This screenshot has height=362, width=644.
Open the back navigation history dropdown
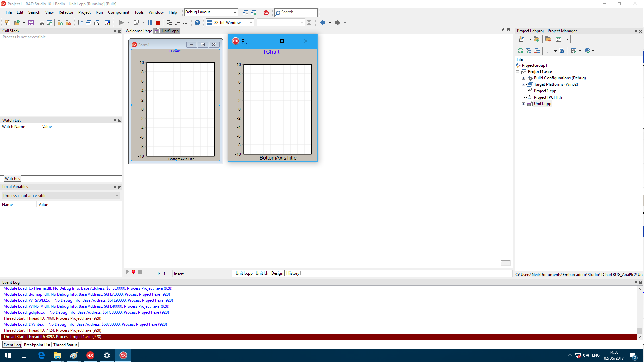[330, 23]
